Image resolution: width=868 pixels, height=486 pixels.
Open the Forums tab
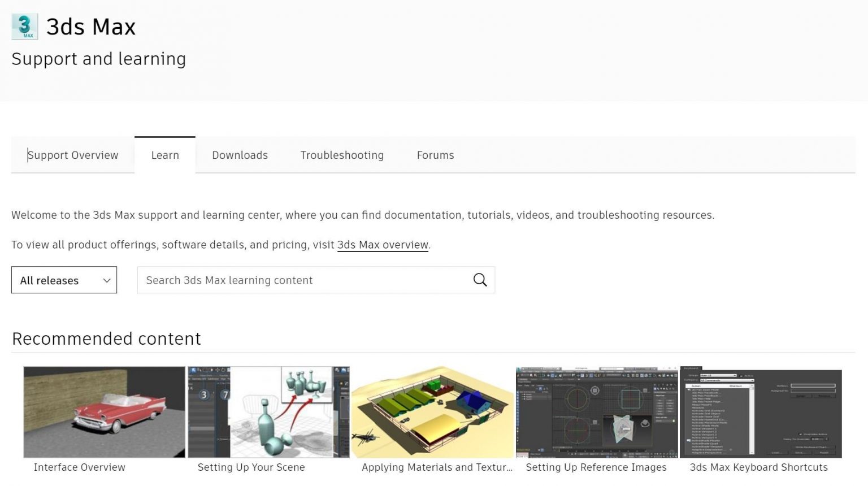pos(435,155)
